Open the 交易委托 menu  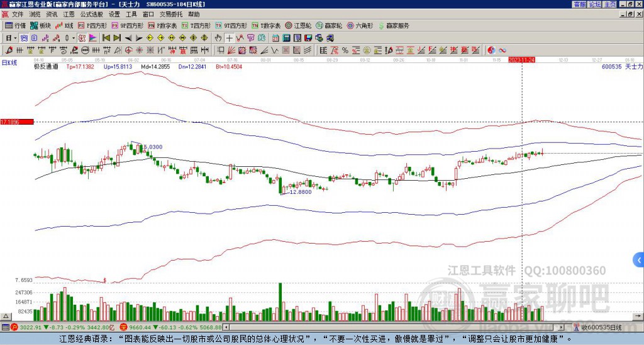pyautogui.click(x=171, y=14)
